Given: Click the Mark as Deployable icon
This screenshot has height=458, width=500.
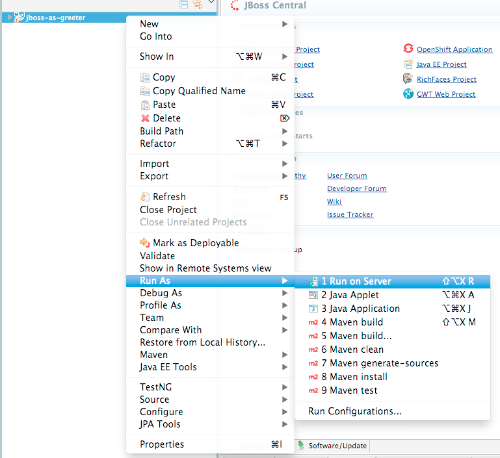Looking at the screenshot, I should pyautogui.click(x=145, y=242).
